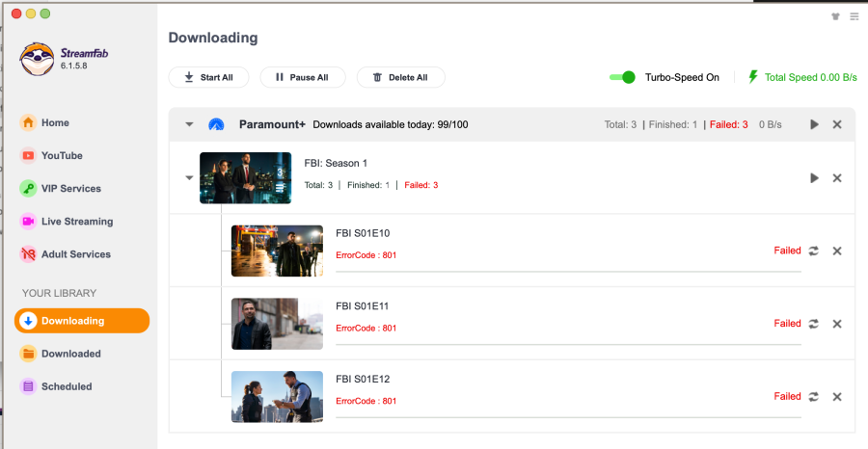Click the FBI S01E11 thumbnail
Viewport: 868px width, 449px height.
(x=277, y=324)
